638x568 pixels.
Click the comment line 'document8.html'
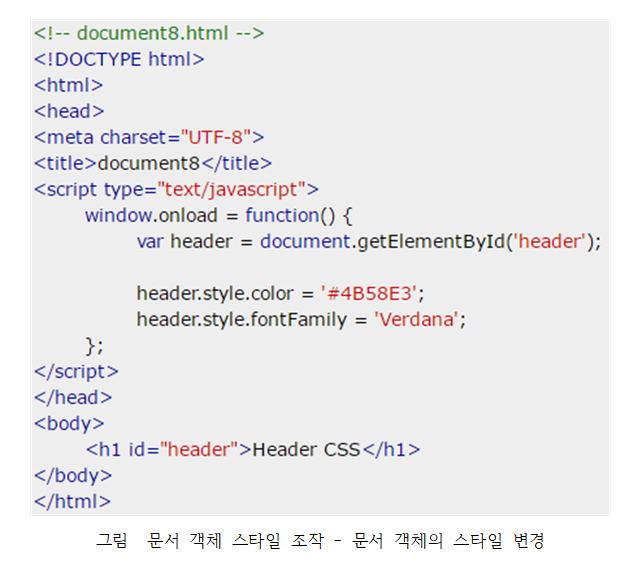click(149, 33)
